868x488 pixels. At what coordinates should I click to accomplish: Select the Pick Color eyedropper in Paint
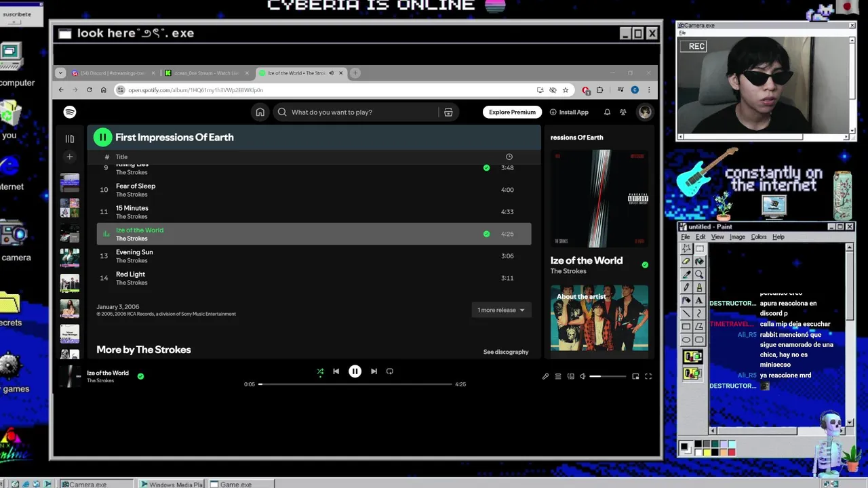tap(686, 274)
